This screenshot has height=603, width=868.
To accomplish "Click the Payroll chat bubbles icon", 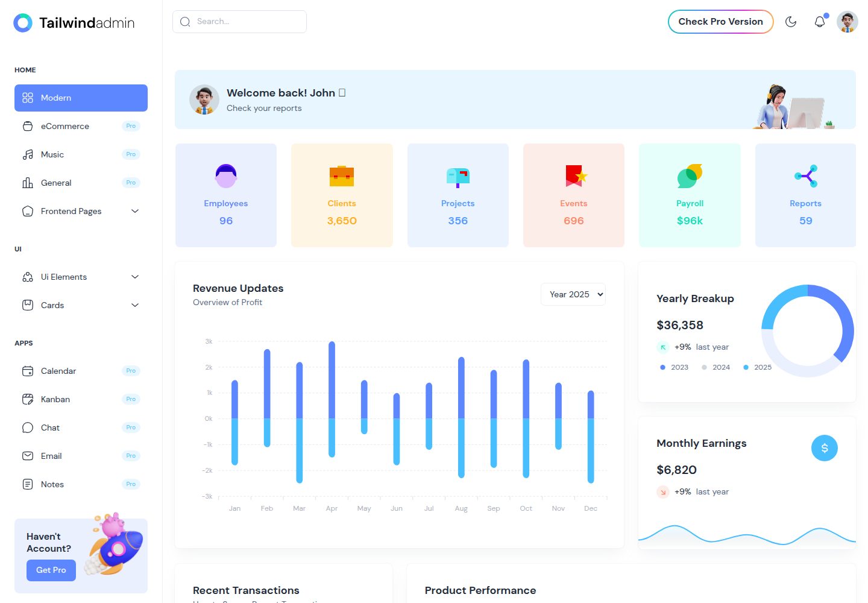I will pyautogui.click(x=690, y=175).
